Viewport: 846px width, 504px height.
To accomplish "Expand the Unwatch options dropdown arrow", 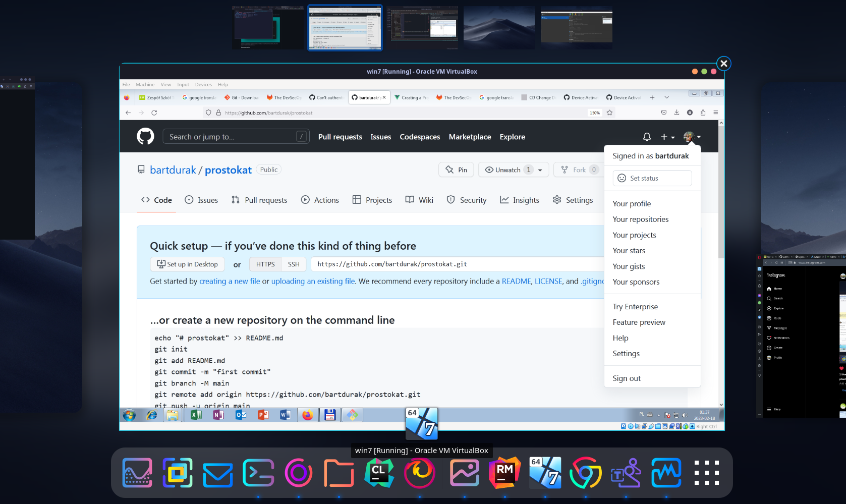I will point(540,170).
